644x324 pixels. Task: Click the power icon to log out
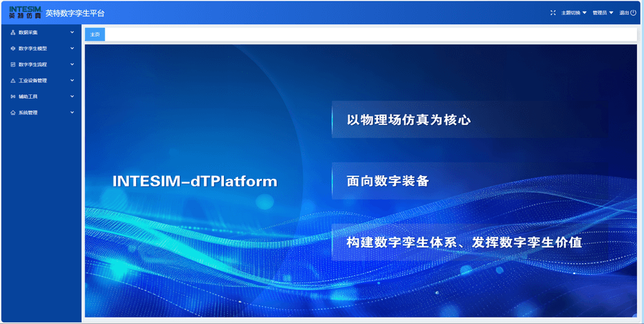pos(633,13)
